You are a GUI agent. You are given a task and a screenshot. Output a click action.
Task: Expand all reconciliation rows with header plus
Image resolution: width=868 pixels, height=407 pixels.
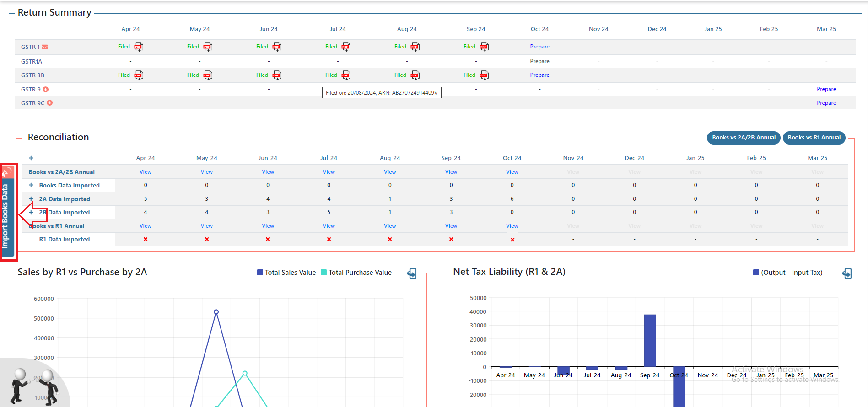click(31, 158)
